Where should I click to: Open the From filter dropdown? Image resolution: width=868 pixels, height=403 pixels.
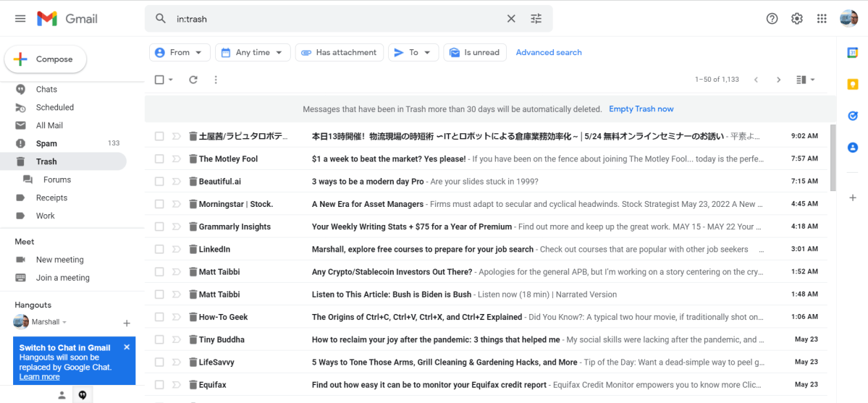180,53
